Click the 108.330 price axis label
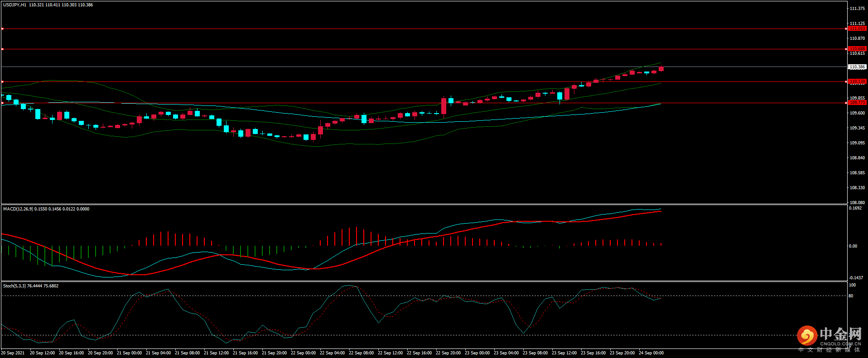The width and height of the screenshot is (868, 358). (x=857, y=188)
